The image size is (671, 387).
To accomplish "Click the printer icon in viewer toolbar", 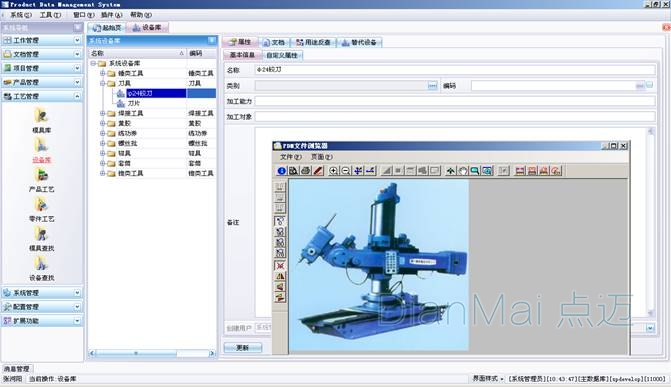I will pyautogui.click(x=306, y=171).
